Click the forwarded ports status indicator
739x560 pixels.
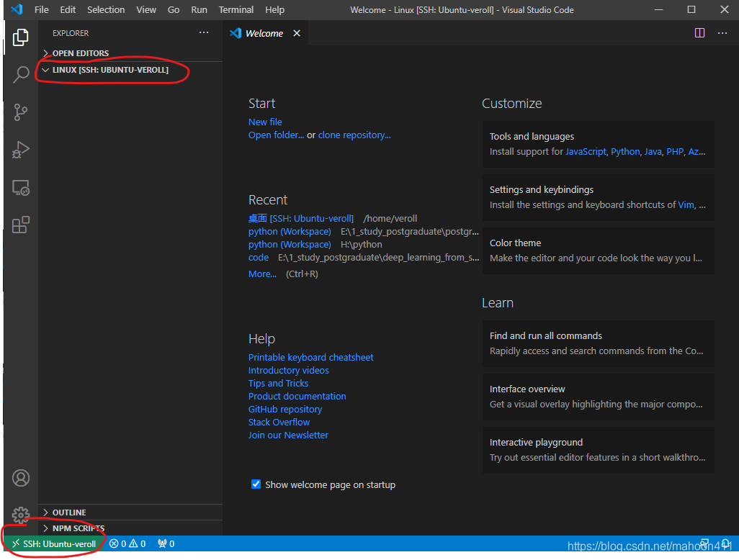click(x=166, y=543)
